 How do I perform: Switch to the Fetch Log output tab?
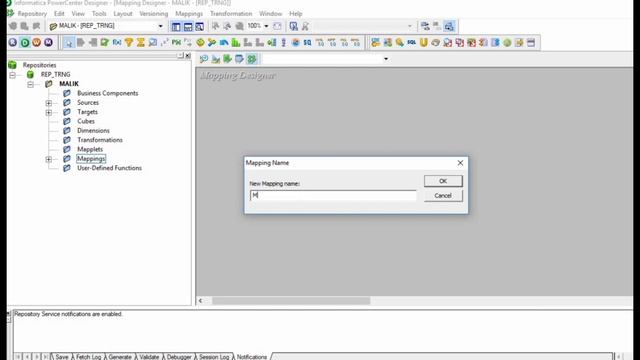pyautogui.click(x=88, y=357)
